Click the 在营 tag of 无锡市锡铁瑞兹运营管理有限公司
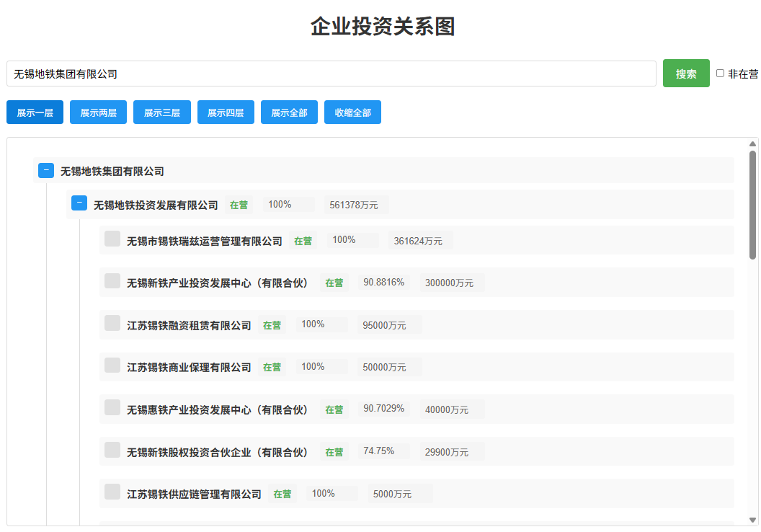 [x=303, y=241]
